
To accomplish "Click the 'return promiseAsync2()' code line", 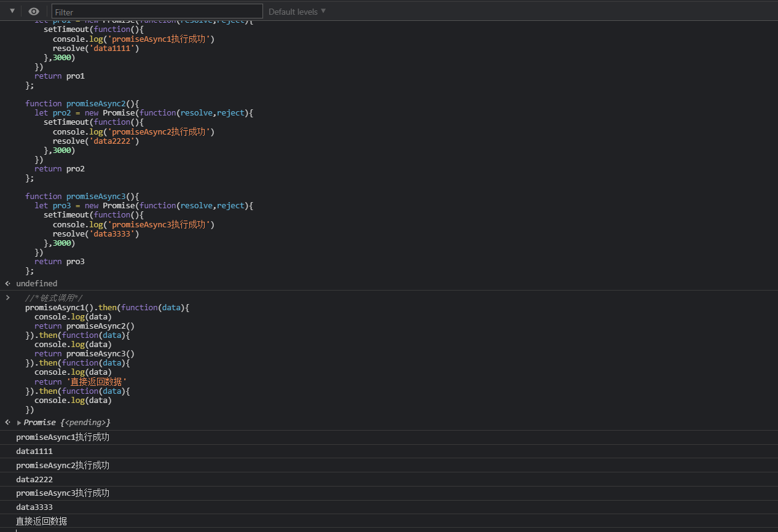I will (x=84, y=326).
